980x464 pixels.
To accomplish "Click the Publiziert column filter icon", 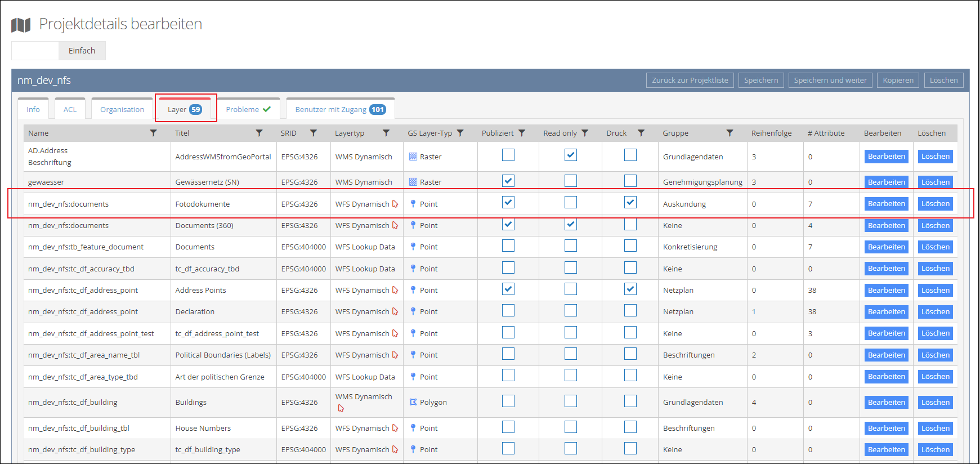I will tap(522, 133).
